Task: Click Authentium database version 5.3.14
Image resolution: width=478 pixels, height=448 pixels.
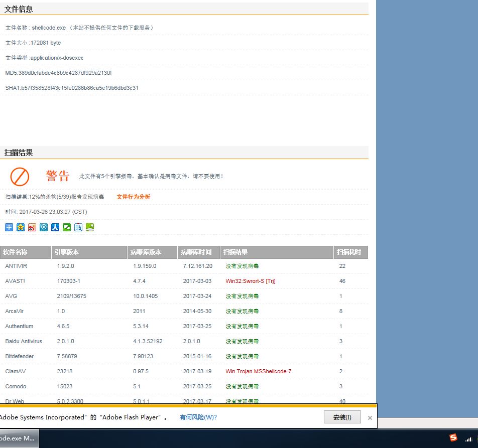Action: tap(141, 326)
